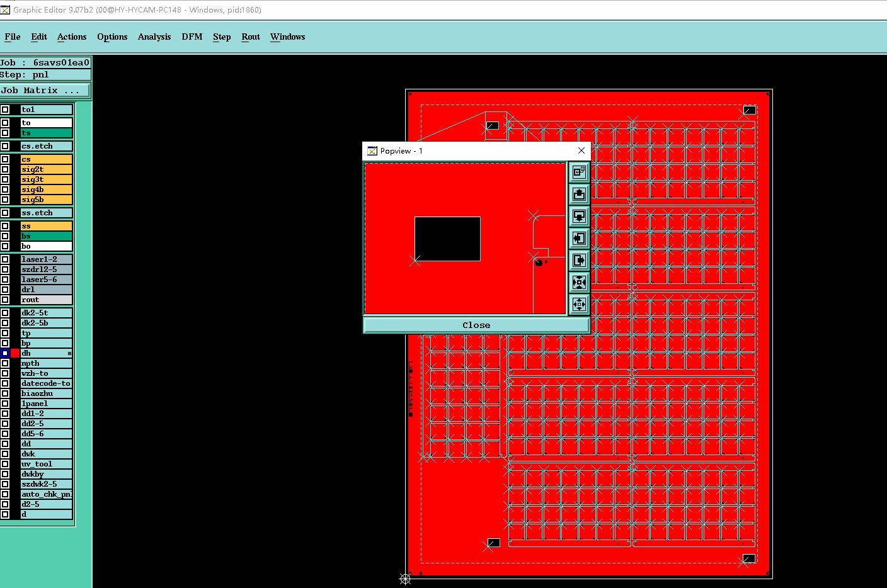
Task: Toggle the checkbox for layer sig4b
Action: [x=5, y=189]
